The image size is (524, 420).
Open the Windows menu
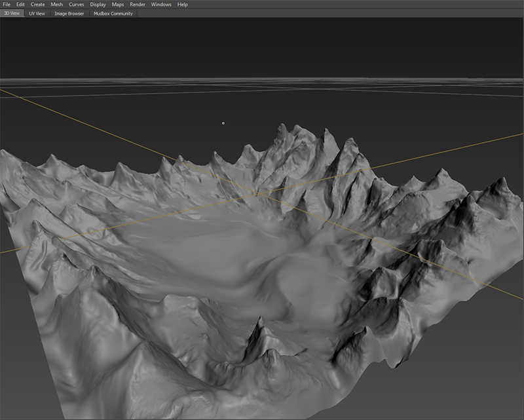(161, 5)
